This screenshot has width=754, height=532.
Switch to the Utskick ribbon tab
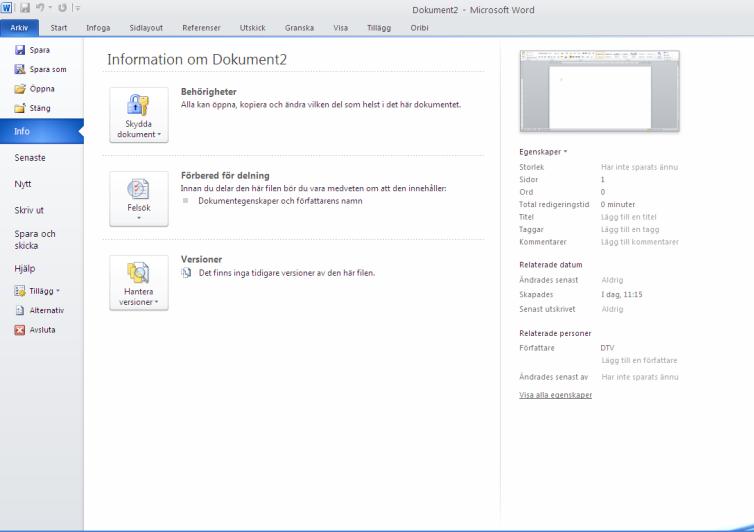(x=252, y=28)
